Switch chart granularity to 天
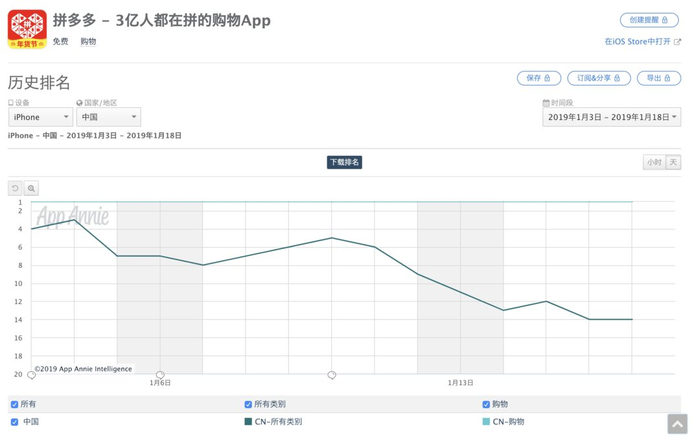 674,162
